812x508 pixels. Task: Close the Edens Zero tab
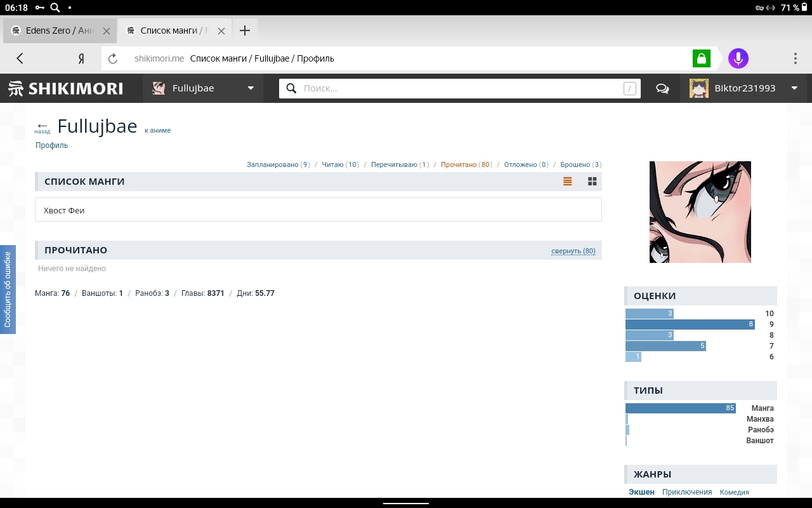(x=106, y=30)
